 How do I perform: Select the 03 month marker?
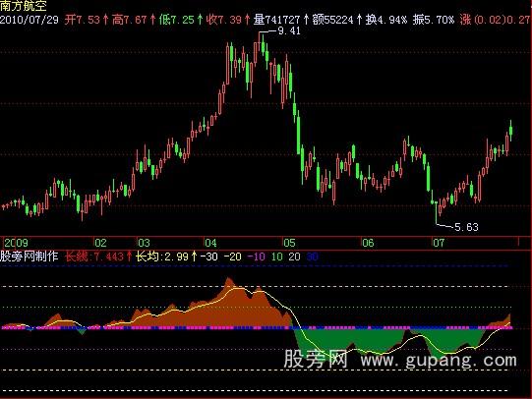tap(144, 243)
